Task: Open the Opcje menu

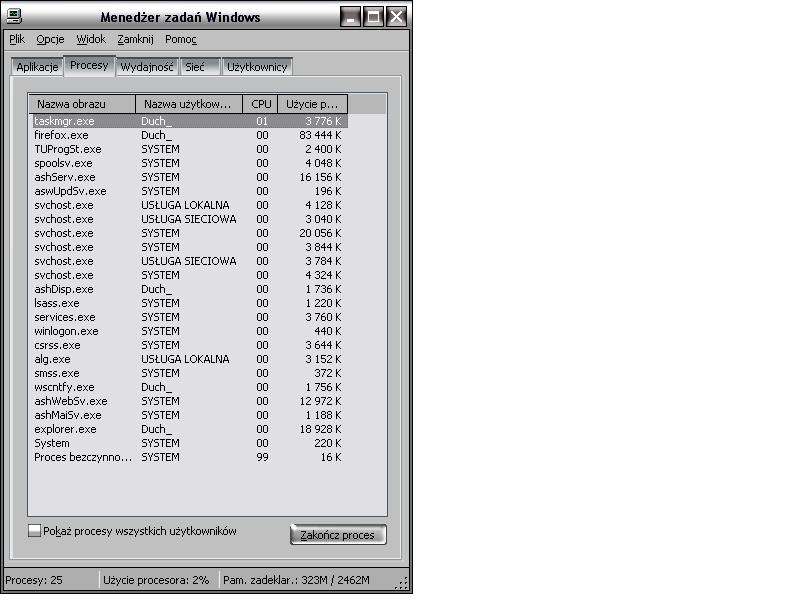Action: point(50,39)
